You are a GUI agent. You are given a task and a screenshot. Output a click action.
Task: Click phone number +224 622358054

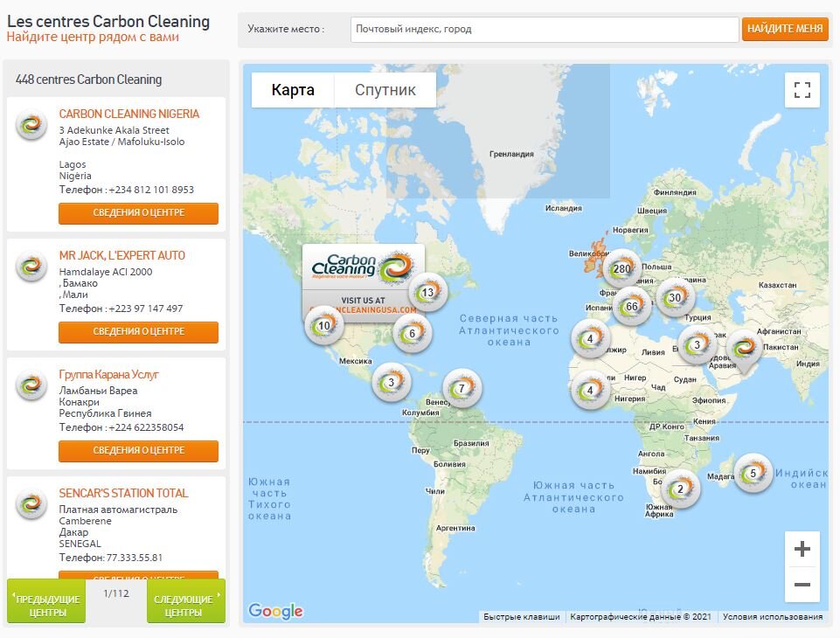click(146, 427)
